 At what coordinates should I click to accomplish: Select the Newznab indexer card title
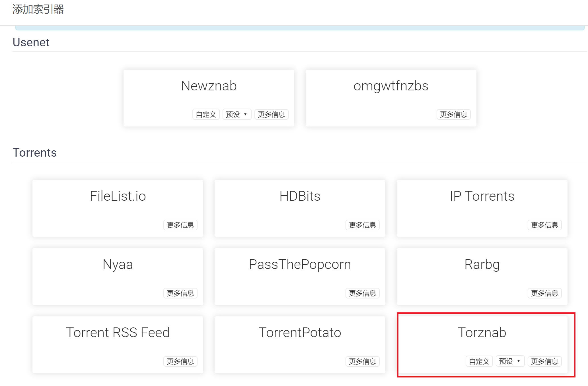[x=209, y=86]
